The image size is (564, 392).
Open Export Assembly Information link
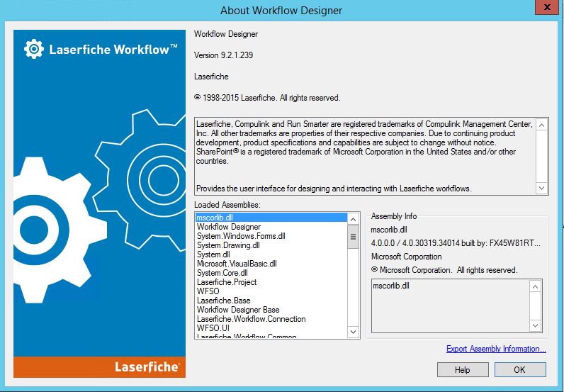click(x=496, y=349)
